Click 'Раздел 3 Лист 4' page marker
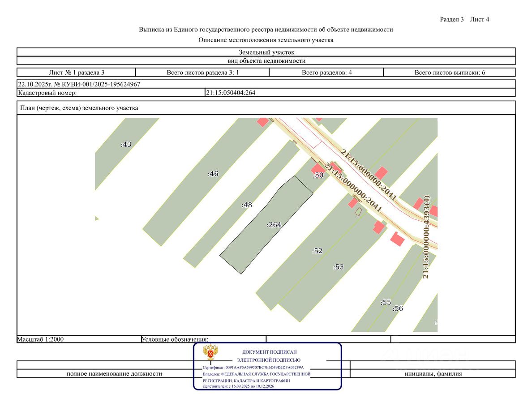The image size is (532, 411). (x=464, y=19)
